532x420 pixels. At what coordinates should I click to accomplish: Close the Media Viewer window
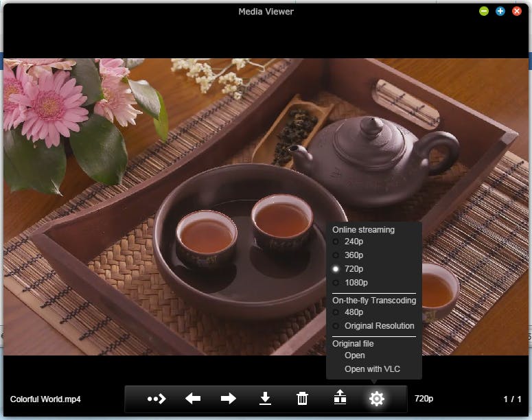click(517, 11)
